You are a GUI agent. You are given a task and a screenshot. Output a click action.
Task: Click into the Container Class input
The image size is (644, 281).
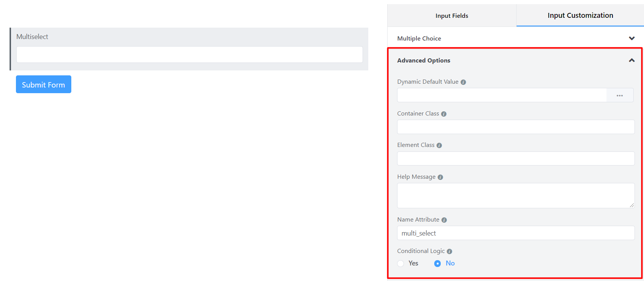coord(515,127)
